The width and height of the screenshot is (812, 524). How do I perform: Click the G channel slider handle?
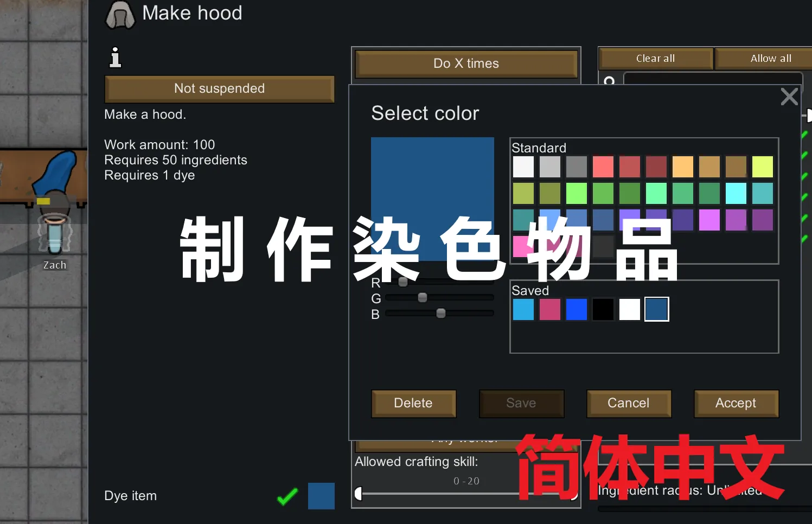(423, 298)
